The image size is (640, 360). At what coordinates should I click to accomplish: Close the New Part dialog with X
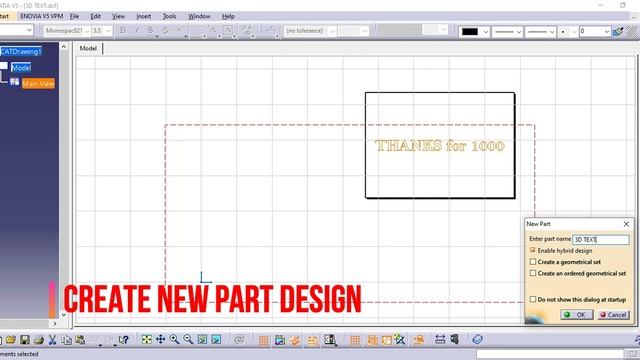626,224
